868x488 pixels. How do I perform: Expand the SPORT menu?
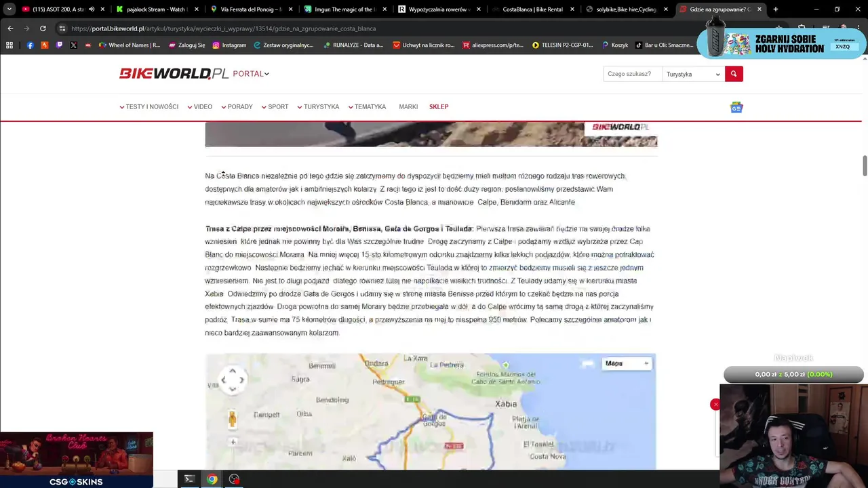click(x=275, y=106)
